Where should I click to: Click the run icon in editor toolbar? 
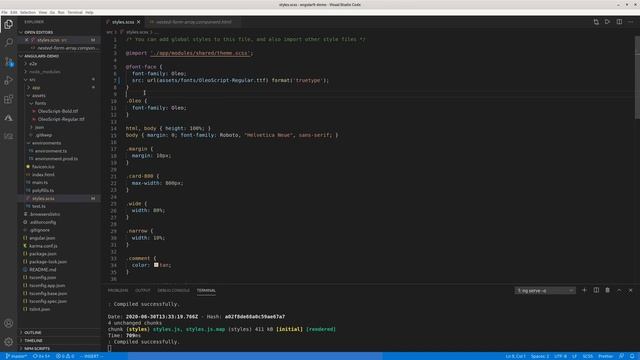607,22
